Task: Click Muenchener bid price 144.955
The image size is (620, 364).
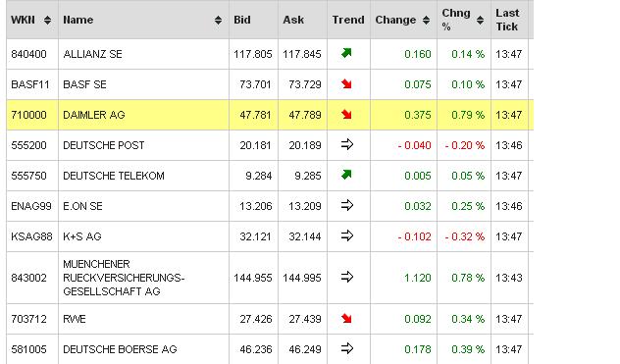Action: tap(253, 278)
